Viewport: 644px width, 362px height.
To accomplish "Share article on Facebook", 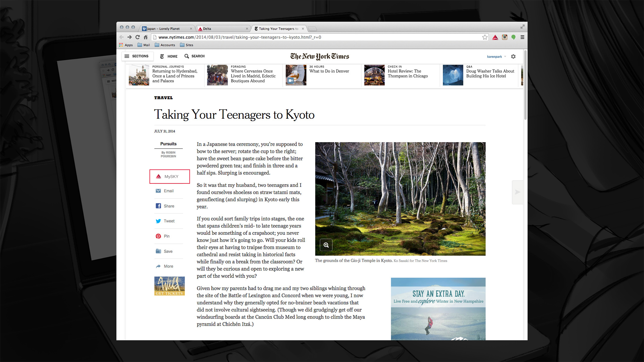I will tap(168, 206).
